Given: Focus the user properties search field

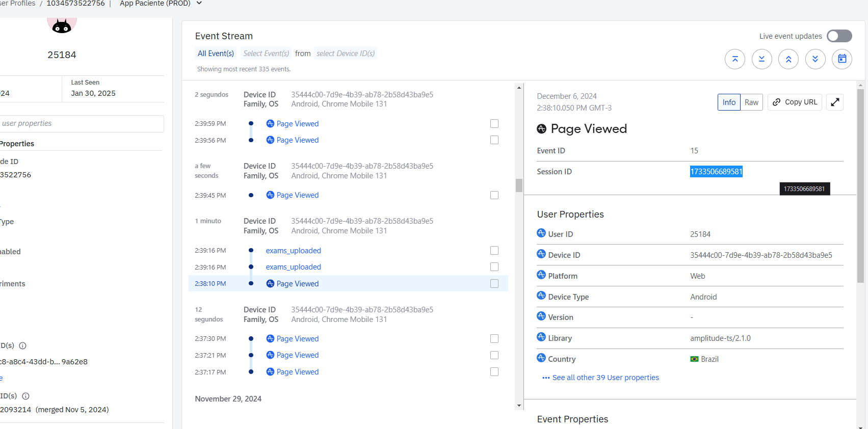Looking at the screenshot, I should 82,123.
